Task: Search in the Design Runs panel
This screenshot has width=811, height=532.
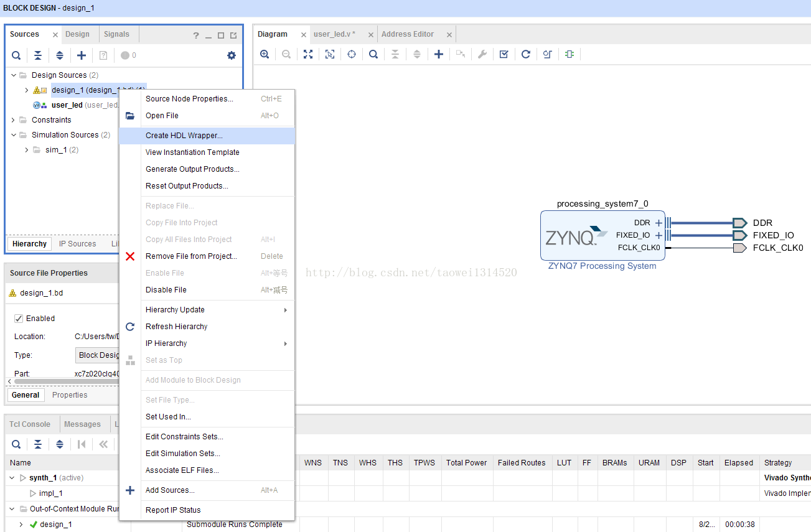Action: [x=16, y=444]
